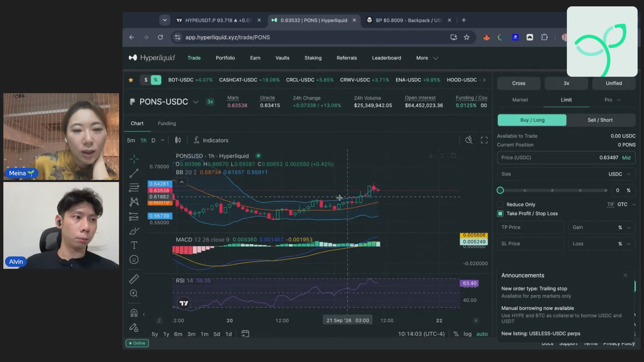Click the Hyperliquid logo
644x362 pixels.
tap(152, 58)
